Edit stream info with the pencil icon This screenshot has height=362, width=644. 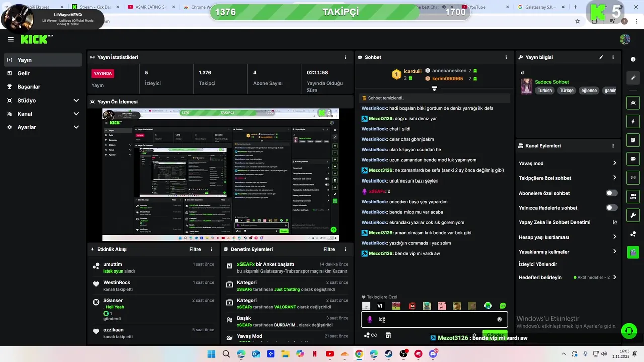click(601, 57)
